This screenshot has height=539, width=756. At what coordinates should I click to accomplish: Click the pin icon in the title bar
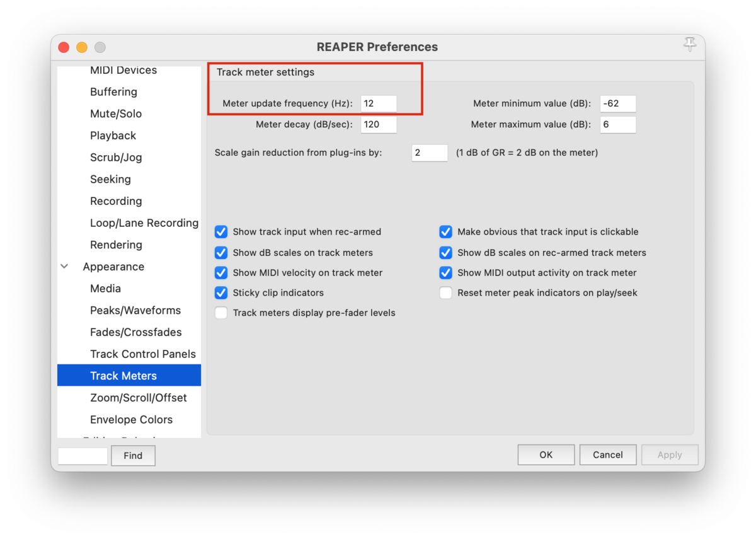click(x=690, y=45)
